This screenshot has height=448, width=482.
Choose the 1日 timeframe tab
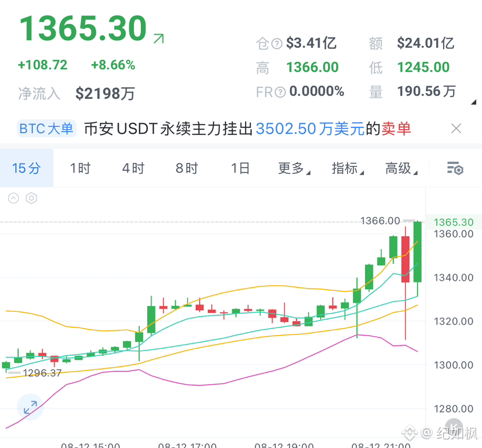[x=240, y=168]
